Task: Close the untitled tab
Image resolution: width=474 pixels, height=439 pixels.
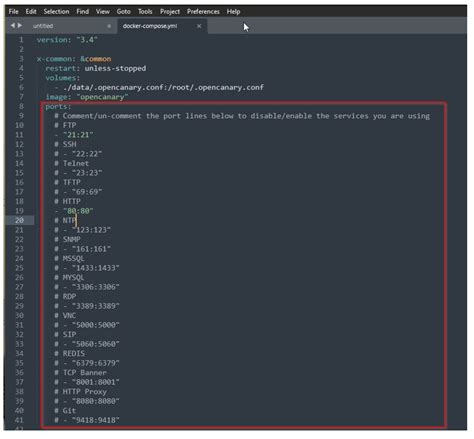Action: tap(109, 26)
